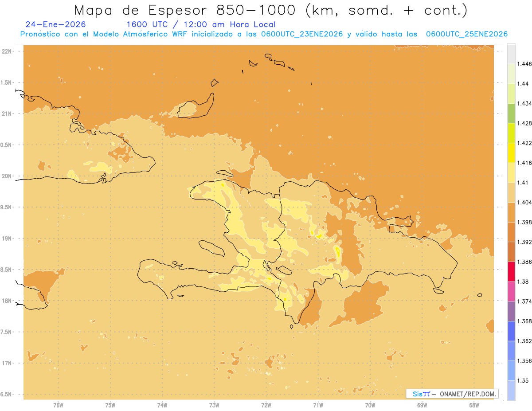The height and width of the screenshot is (411, 532).
Task: Click the light blue swatch between 1.35 and 1.356
Action: pos(511,370)
